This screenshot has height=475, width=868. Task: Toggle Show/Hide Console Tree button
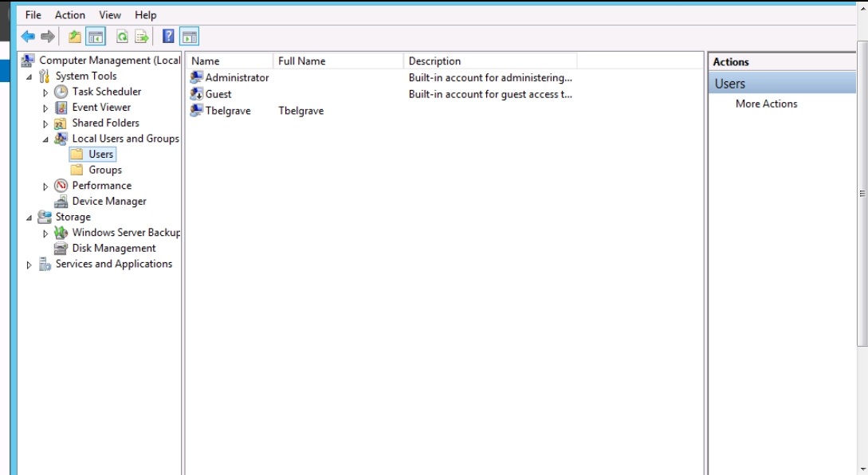[x=96, y=37]
